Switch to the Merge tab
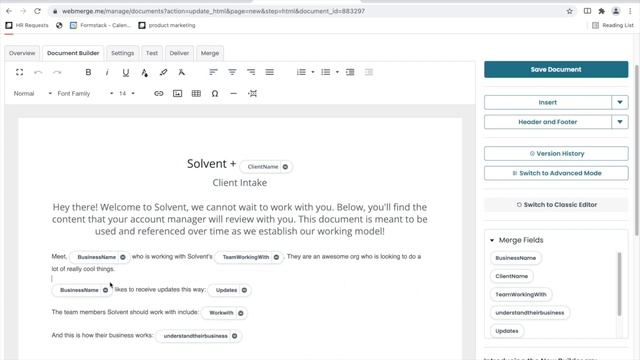 tap(210, 53)
